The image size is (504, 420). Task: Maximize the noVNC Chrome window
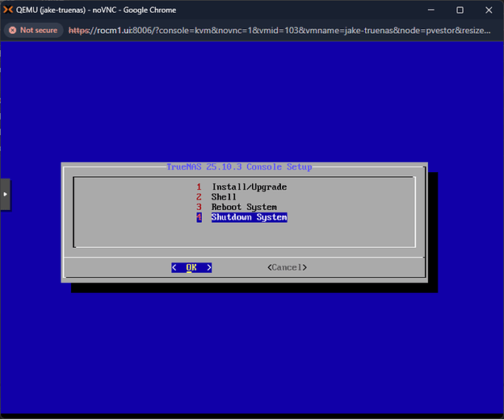[x=460, y=10]
